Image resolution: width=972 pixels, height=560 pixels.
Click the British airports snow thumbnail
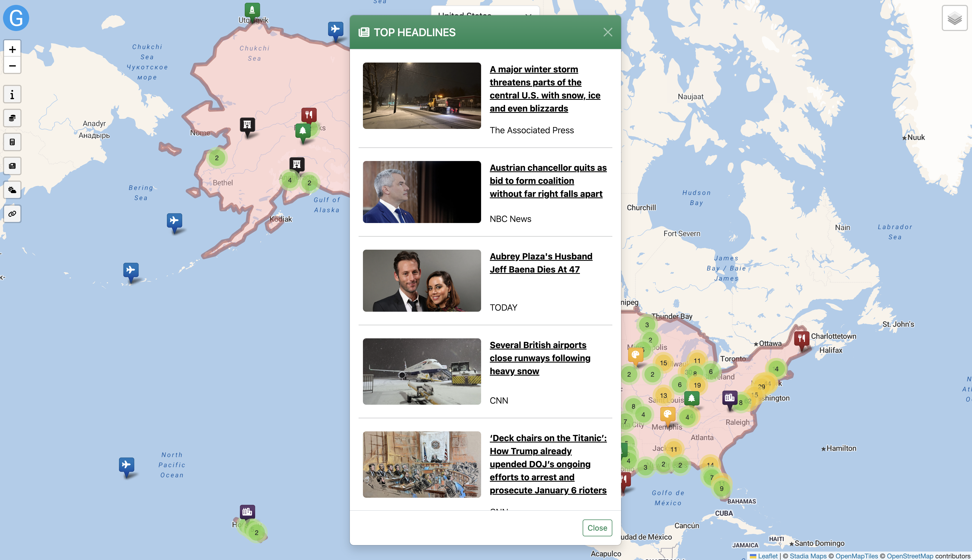coord(421,371)
